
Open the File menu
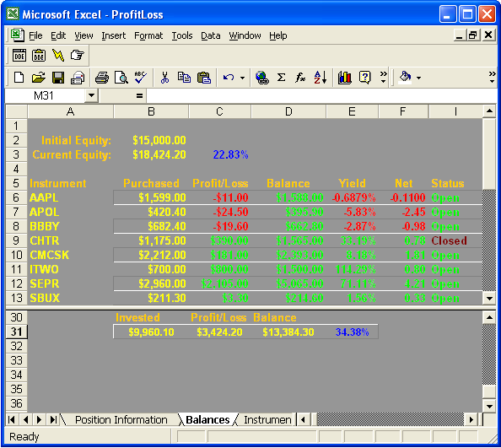(x=35, y=35)
